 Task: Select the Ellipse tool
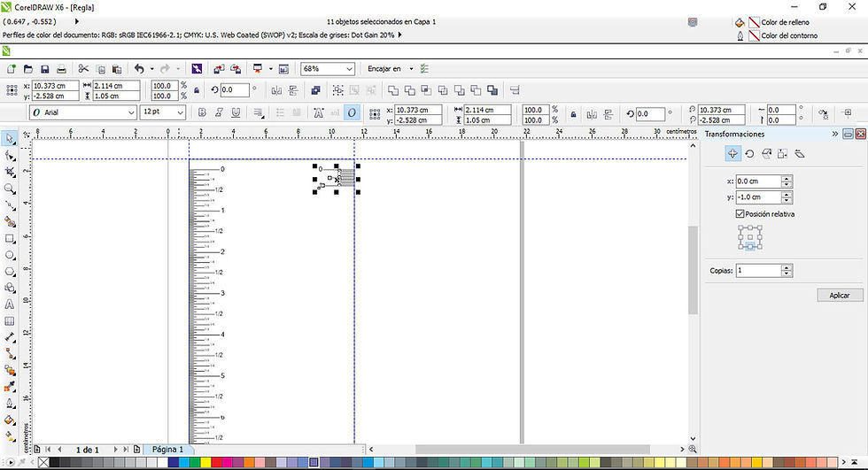[10, 255]
